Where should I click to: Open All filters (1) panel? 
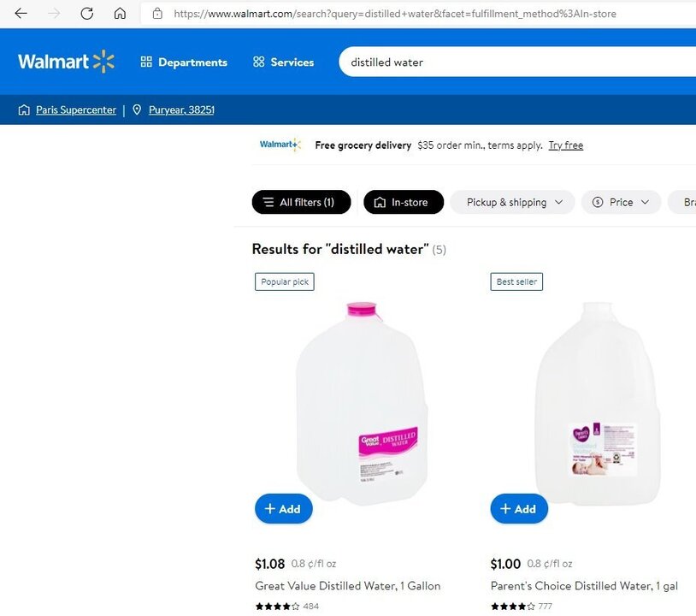(301, 202)
